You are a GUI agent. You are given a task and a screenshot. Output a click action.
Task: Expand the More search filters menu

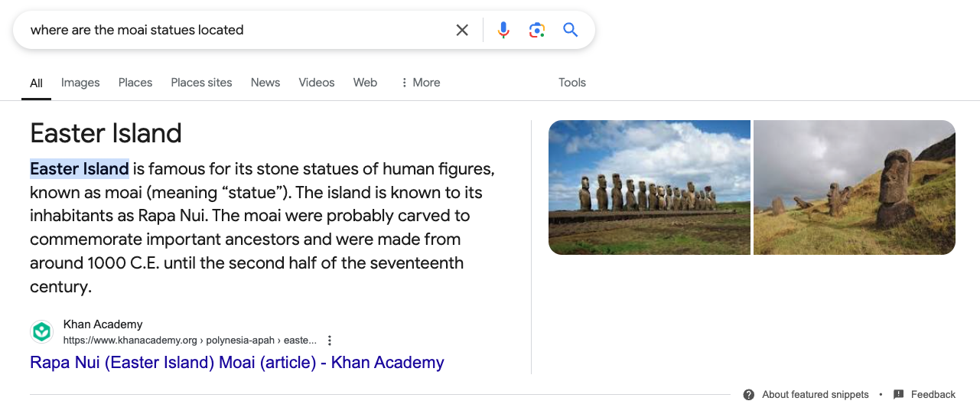(420, 83)
